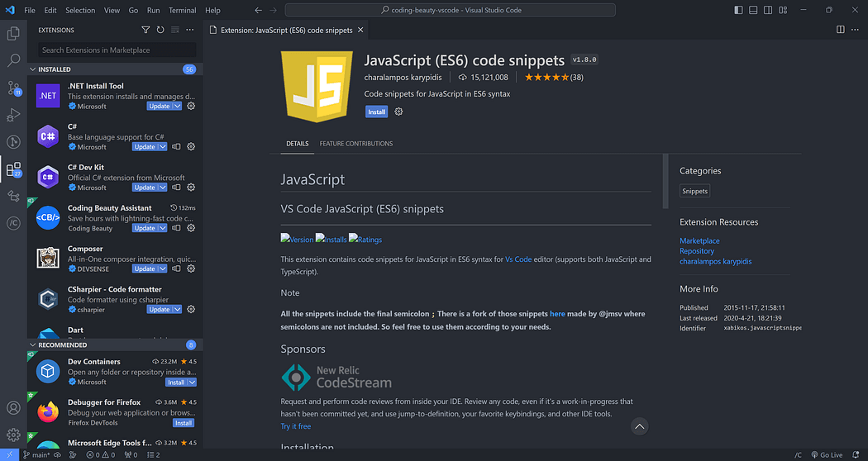868x461 pixels.
Task: Open gear next to Install on details page
Action: pyautogui.click(x=398, y=112)
